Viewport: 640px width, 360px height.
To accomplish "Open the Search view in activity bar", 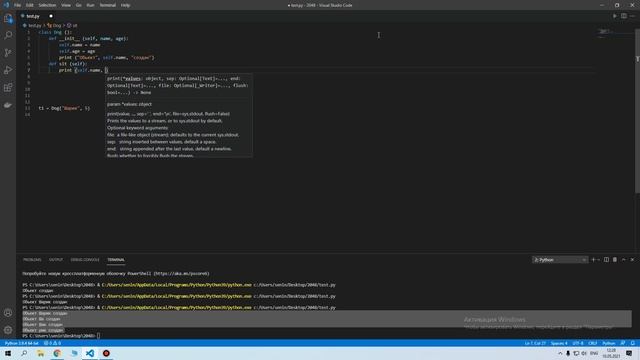I will (8, 36).
